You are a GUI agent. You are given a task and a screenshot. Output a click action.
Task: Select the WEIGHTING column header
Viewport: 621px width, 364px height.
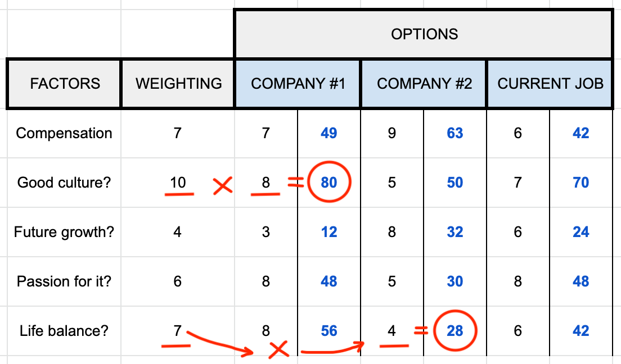pyautogui.click(x=178, y=84)
